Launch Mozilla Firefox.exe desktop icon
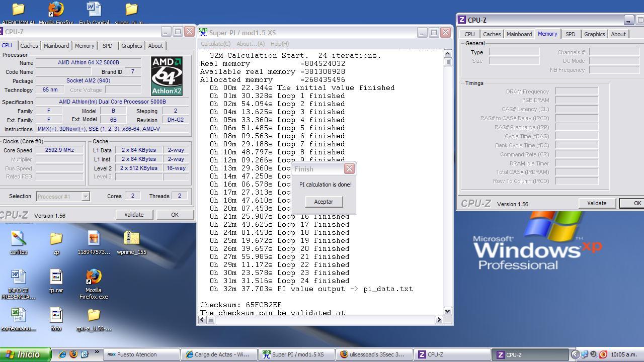The width and height of the screenshot is (644, 362). (x=94, y=284)
